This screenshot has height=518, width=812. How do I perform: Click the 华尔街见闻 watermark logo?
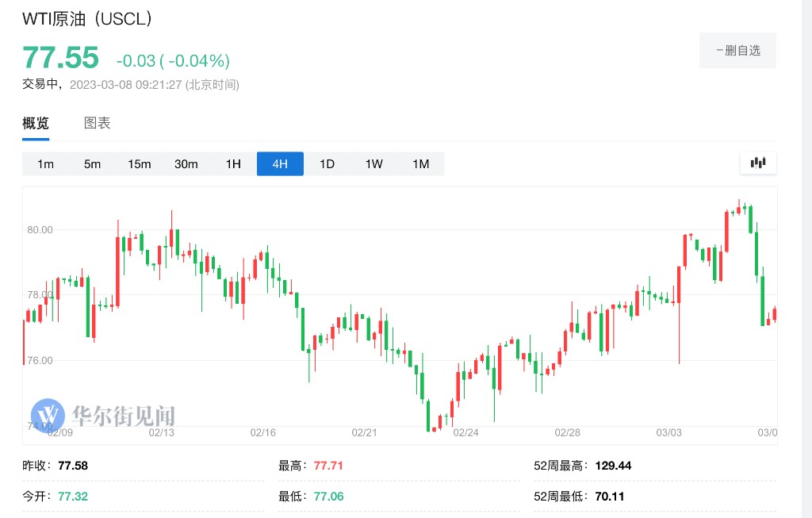[103, 415]
